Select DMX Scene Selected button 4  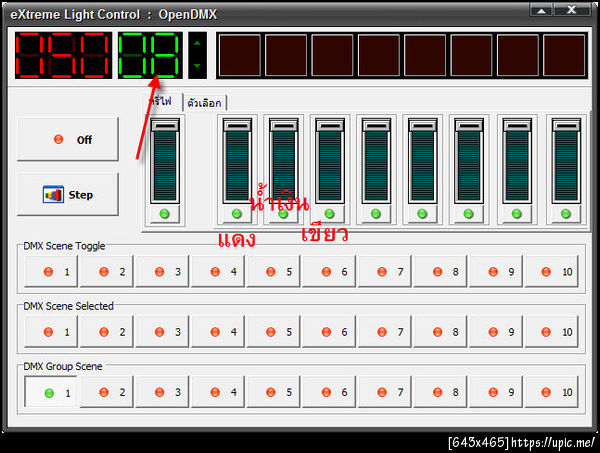point(218,332)
